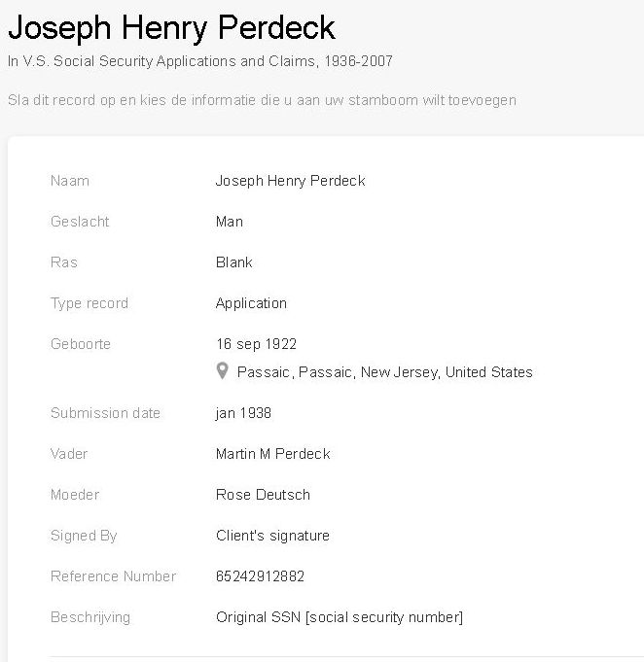Open the Passaic, New Jersey birthplace location
This screenshot has height=662, width=644.
click(x=384, y=372)
